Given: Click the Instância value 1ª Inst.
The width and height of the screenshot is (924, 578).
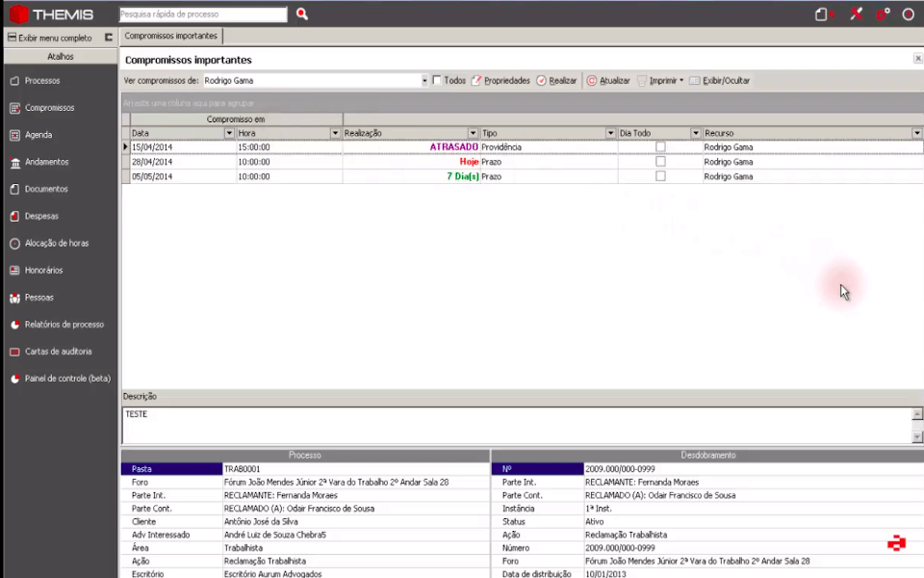Looking at the screenshot, I should click(x=598, y=509).
